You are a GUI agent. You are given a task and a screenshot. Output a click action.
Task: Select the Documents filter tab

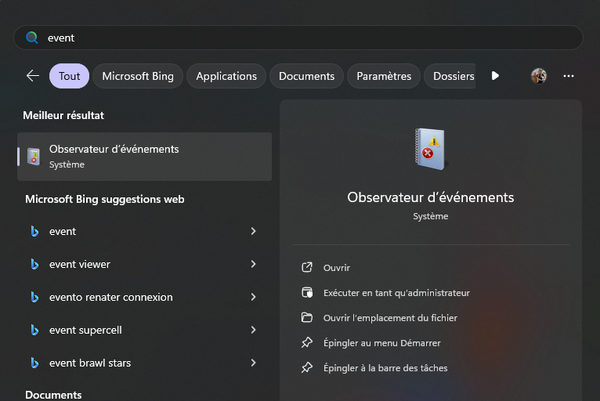[306, 76]
